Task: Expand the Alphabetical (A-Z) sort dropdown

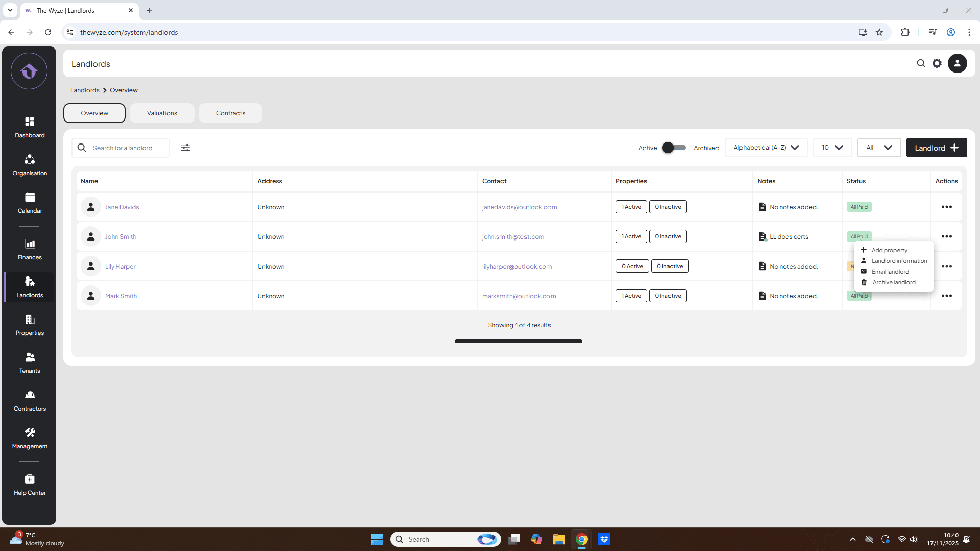Action: 766,148
